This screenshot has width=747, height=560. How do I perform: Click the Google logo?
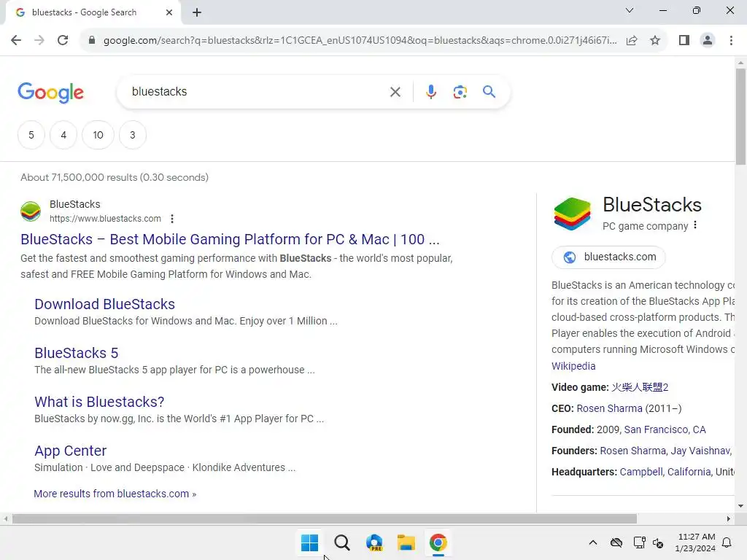click(x=50, y=93)
